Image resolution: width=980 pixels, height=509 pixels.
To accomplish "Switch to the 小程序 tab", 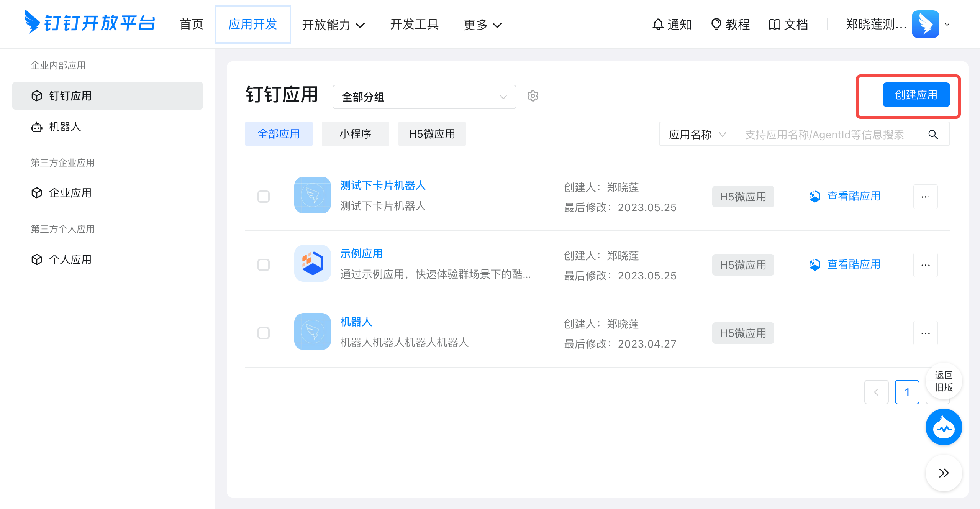I will point(356,134).
